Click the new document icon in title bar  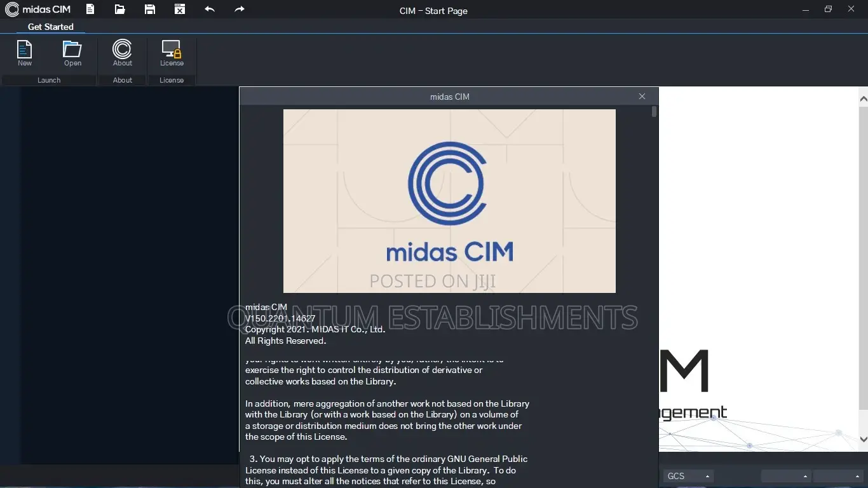click(90, 9)
